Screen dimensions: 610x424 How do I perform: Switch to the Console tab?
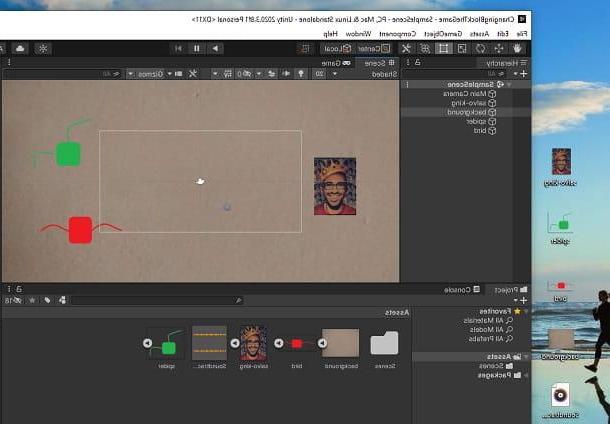[462, 290]
